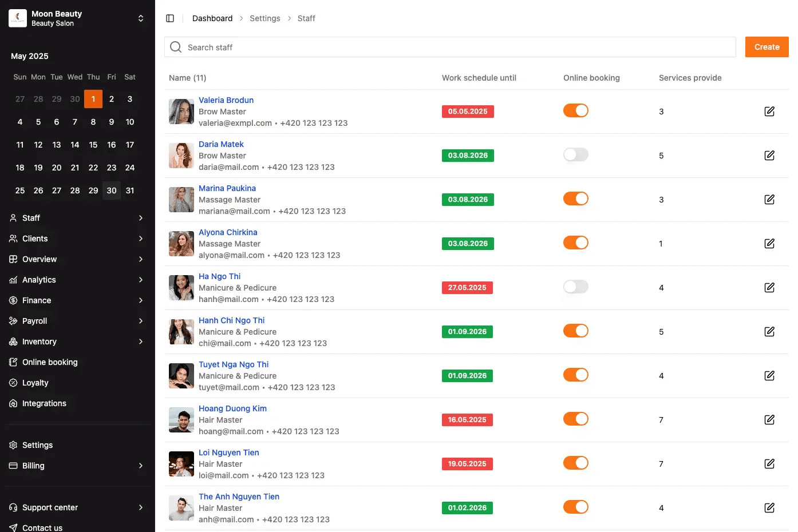Screen dimensions: 798x532
Task: Open Alyona Chirkina's profile link
Action: (x=228, y=232)
